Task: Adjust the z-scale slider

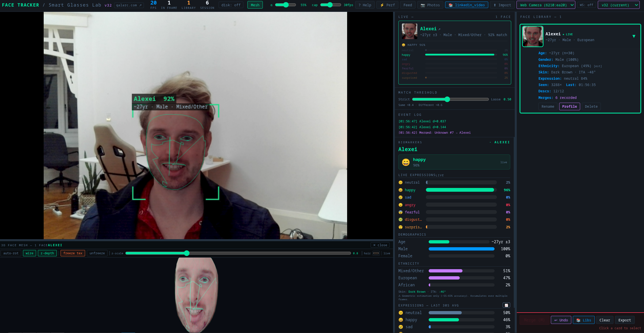Action: pyautogui.click(x=238, y=253)
